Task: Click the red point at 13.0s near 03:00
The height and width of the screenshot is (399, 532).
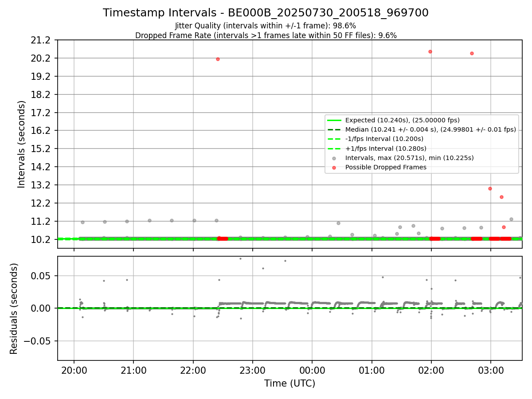Action: coord(490,188)
